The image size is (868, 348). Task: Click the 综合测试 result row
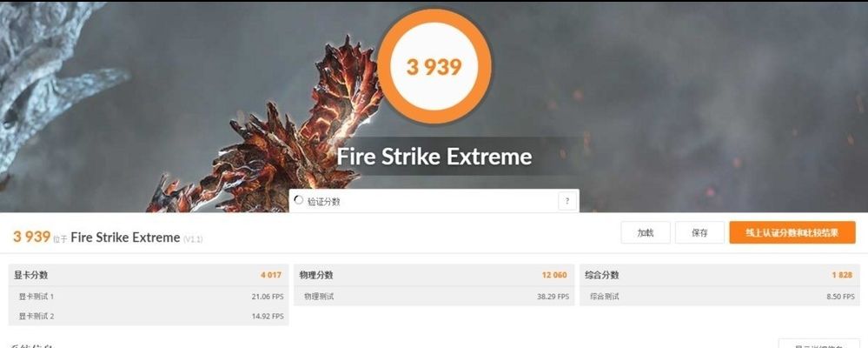719,297
